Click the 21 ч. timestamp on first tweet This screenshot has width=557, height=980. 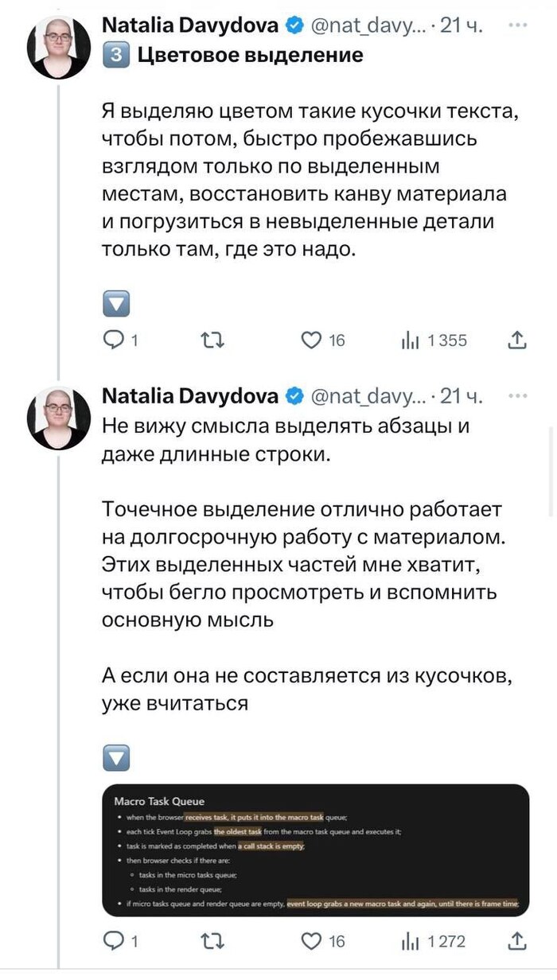coord(462,25)
